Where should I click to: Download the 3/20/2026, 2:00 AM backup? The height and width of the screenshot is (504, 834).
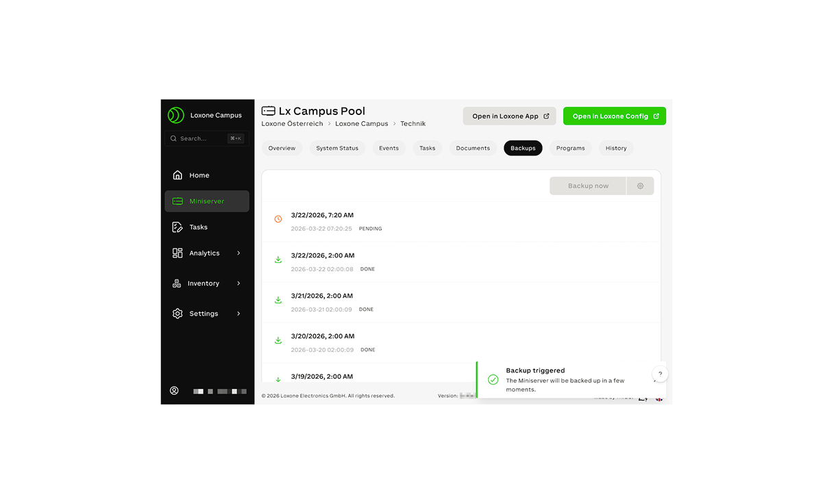[278, 340]
